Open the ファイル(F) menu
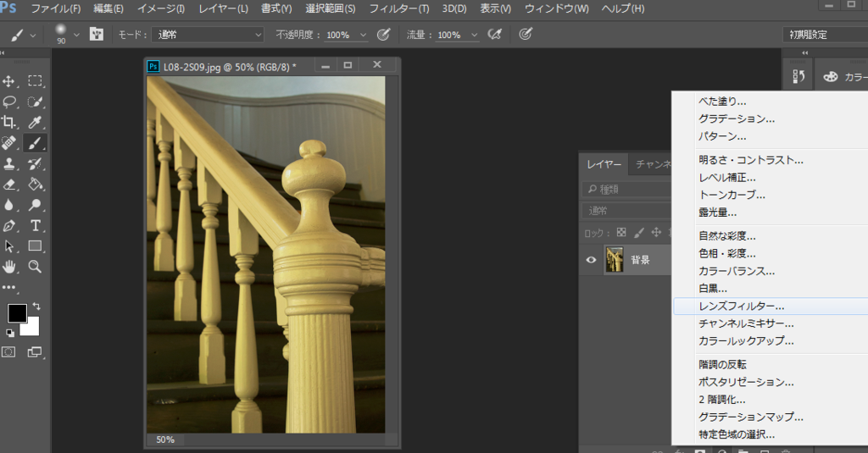This screenshot has height=453, width=868. point(55,8)
